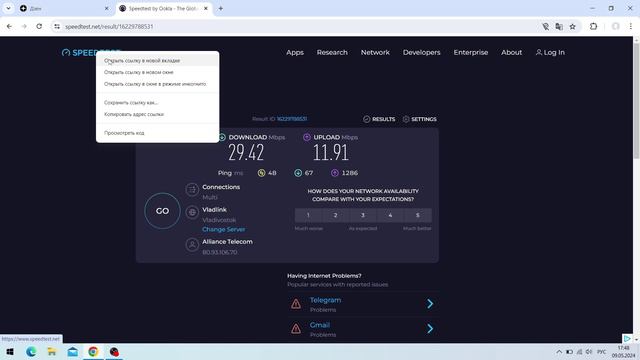Open the Research navigation item

(332, 52)
